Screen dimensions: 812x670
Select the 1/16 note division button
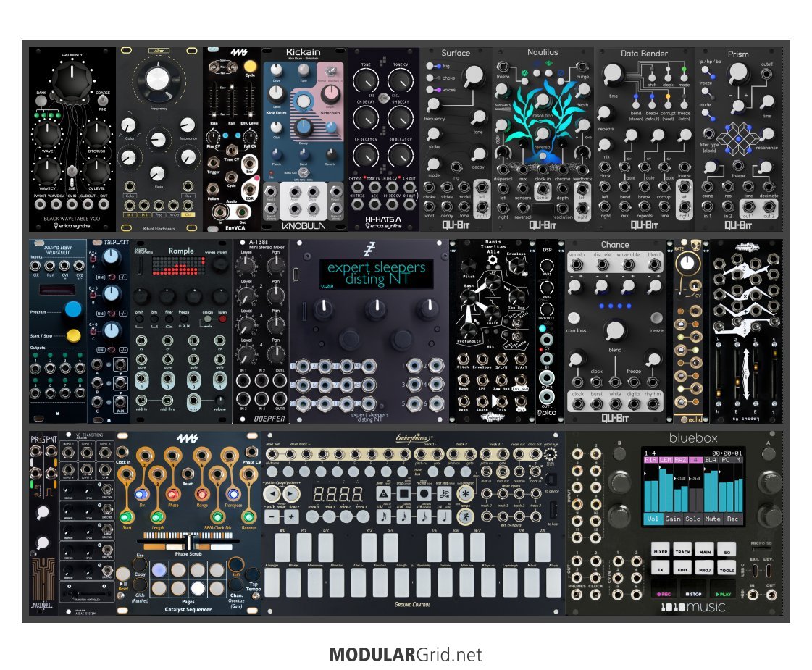click(404, 516)
